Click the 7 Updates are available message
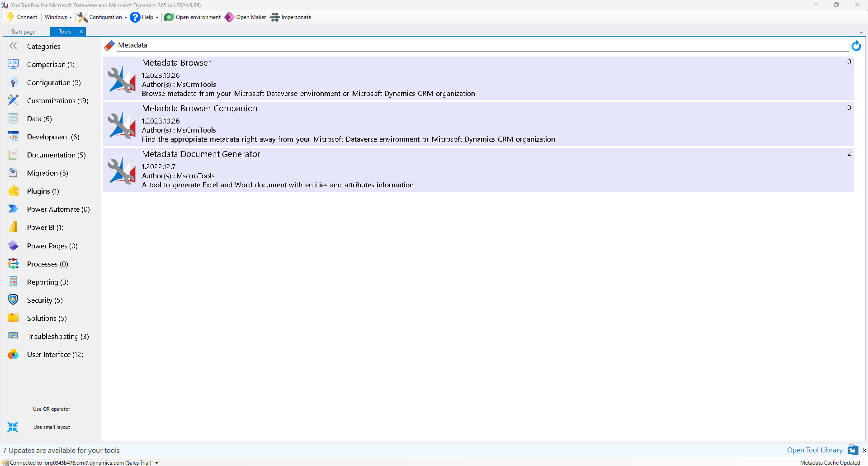 (61, 450)
